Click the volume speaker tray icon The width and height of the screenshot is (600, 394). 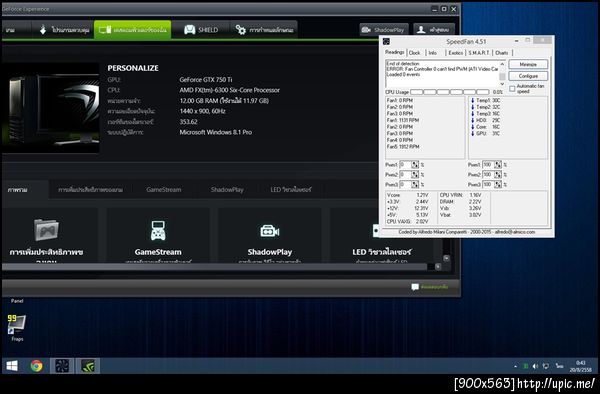click(x=535, y=366)
